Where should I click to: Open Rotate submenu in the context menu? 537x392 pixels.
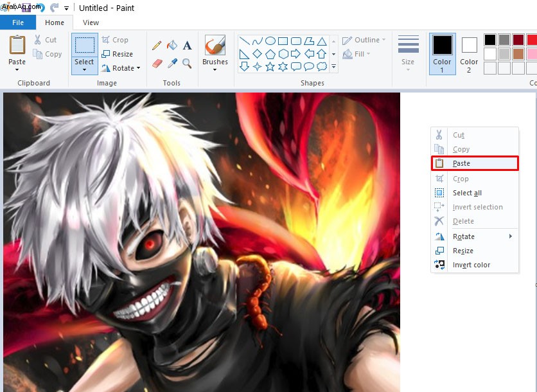coord(475,236)
